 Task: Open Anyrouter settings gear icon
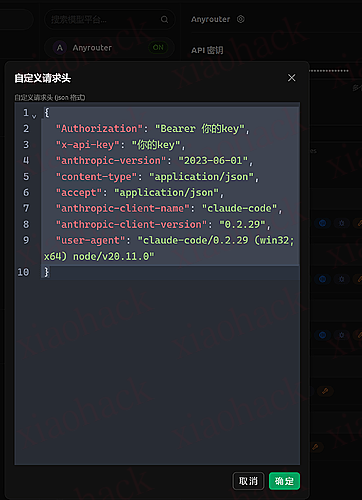(x=241, y=19)
